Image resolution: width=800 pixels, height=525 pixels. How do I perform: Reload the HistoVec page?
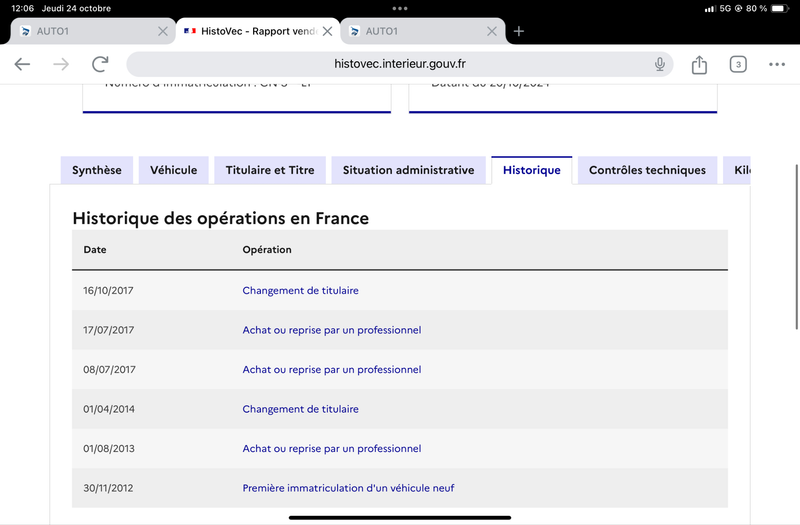[100, 64]
